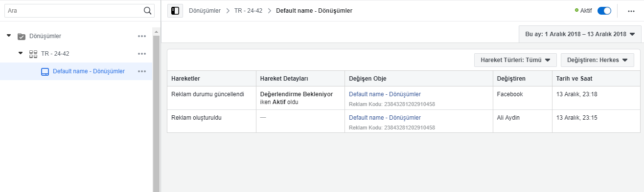Image resolution: width=644 pixels, height=192 pixels.
Task: Click the 13 Aralık, 23:15 timestamp
Action: pyautogui.click(x=576, y=118)
